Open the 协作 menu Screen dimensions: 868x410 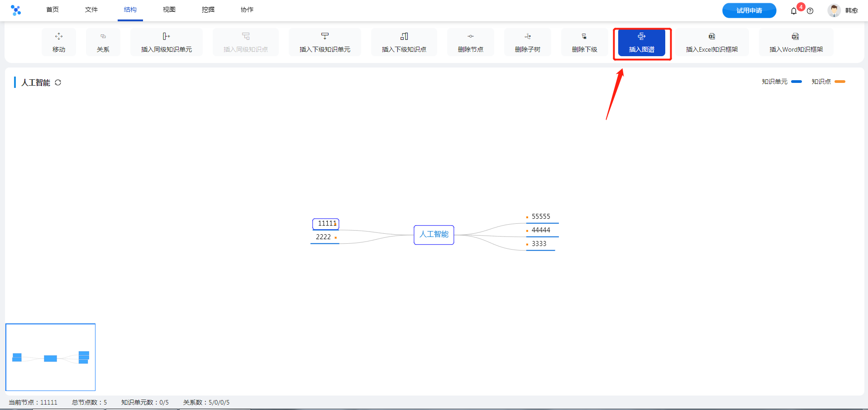coord(247,10)
